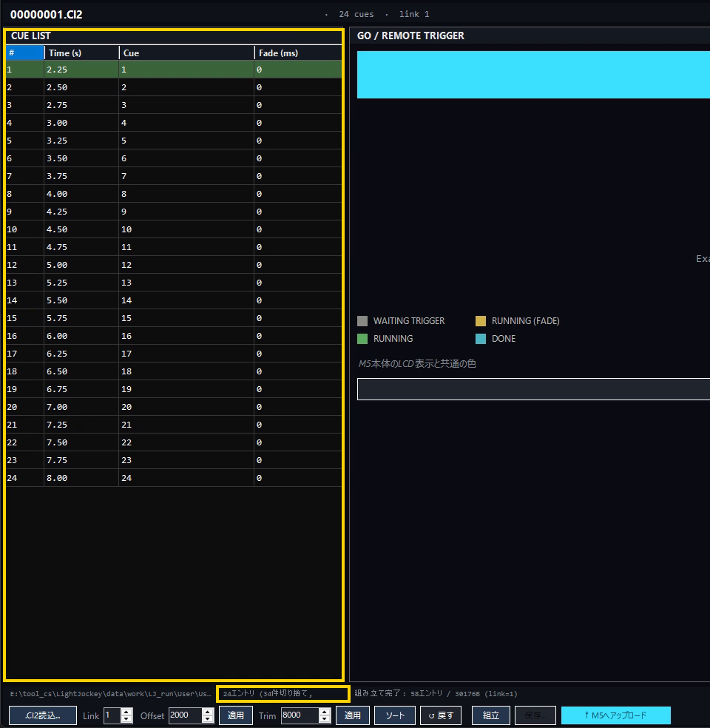
Task: Select the time cell 5.00 in row 12
Action: click(x=81, y=265)
